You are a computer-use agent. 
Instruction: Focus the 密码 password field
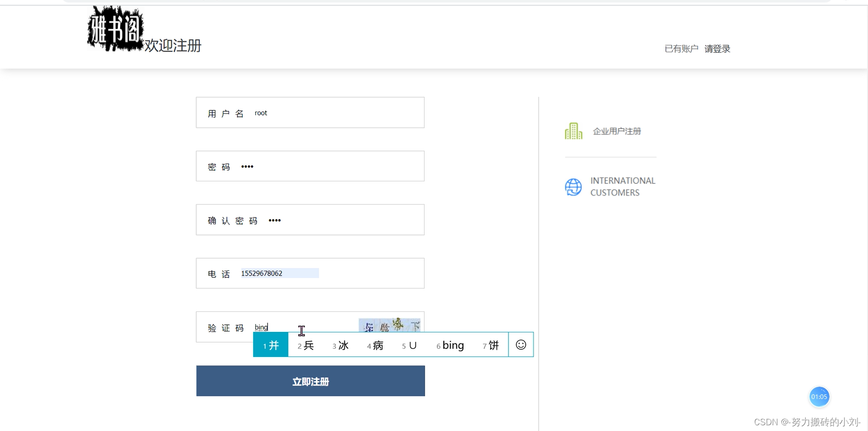tap(310, 166)
